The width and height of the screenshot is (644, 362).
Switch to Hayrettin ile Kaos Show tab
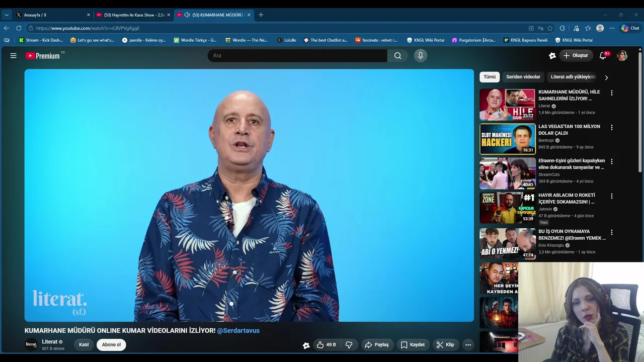tap(133, 15)
